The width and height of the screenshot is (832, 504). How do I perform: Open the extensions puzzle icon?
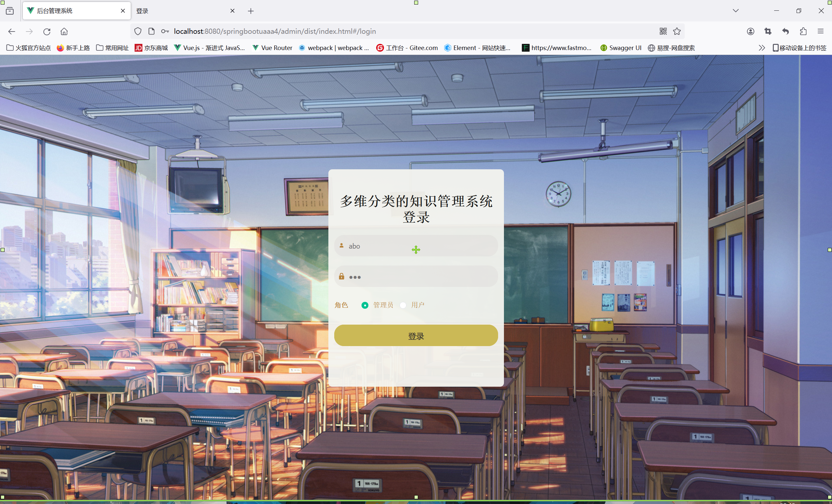click(x=803, y=32)
